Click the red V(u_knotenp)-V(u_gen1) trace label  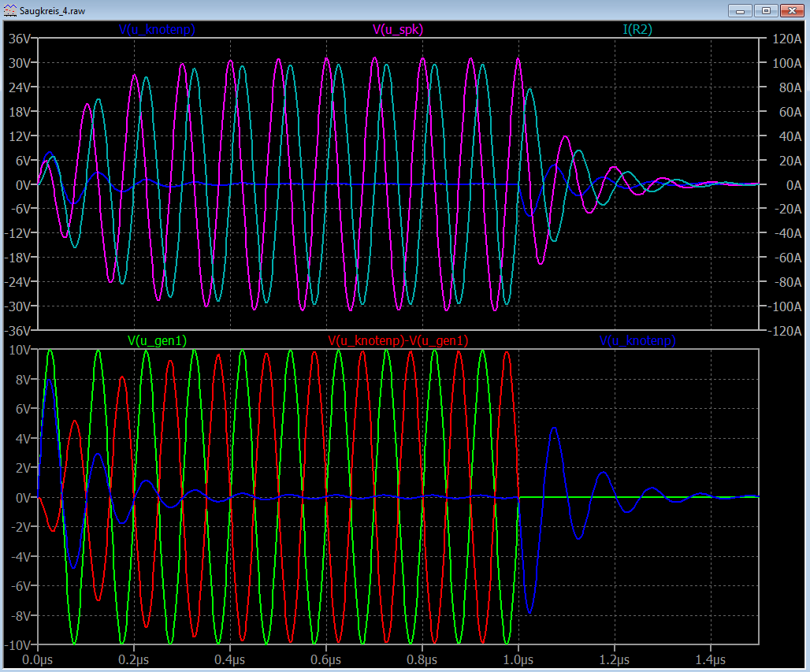pos(397,340)
